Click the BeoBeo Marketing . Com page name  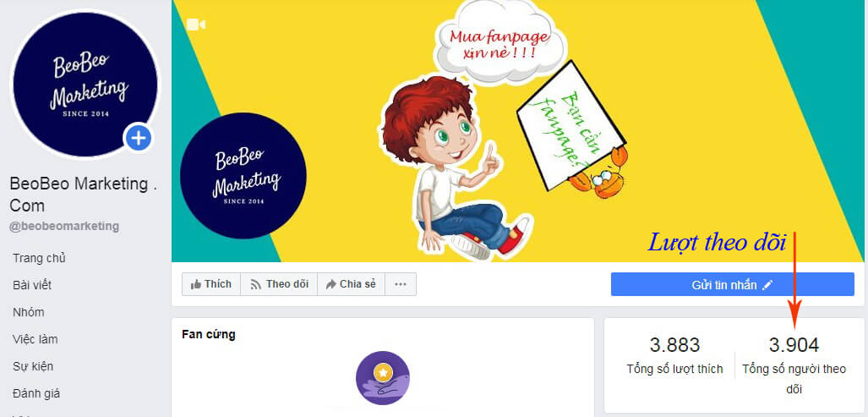coord(83,195)
